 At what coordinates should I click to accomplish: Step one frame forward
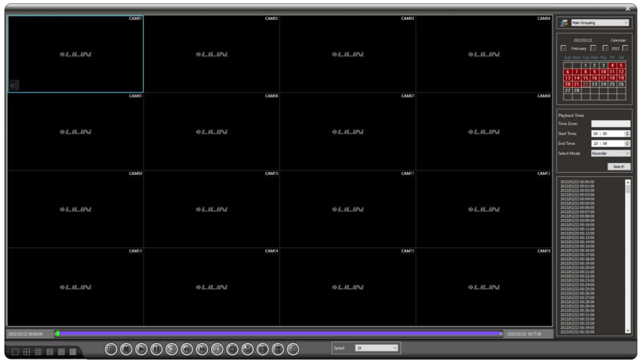coord(217,349)
